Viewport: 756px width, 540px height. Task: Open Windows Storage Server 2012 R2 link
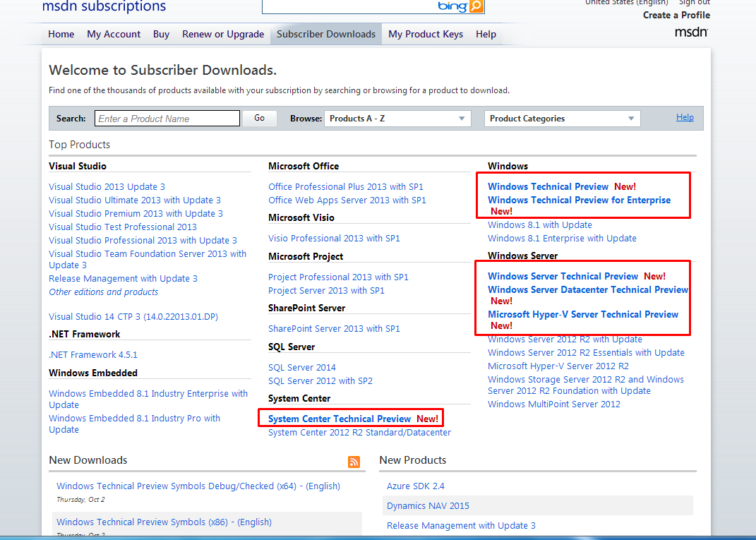586,385
